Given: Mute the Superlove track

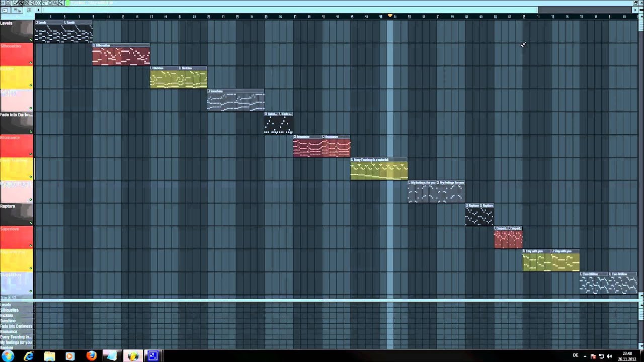Looking at the screenshot, I should (31, 245).
